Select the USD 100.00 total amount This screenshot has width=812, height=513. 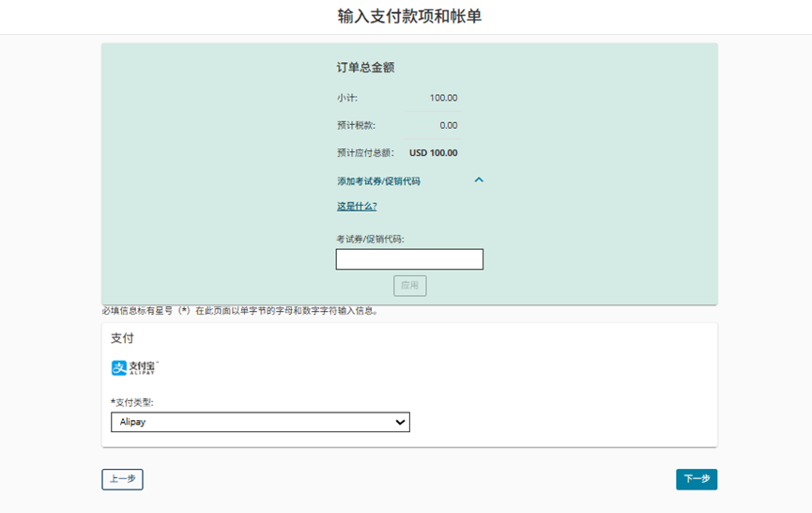[434, 152]
